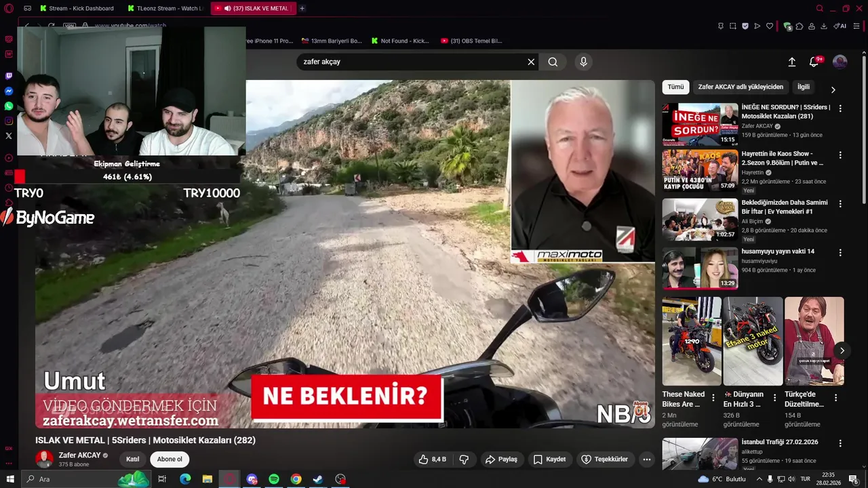This screenshot has height=488, width=868.
Task: Click the Katıl button
Action: tap(132, 460)
